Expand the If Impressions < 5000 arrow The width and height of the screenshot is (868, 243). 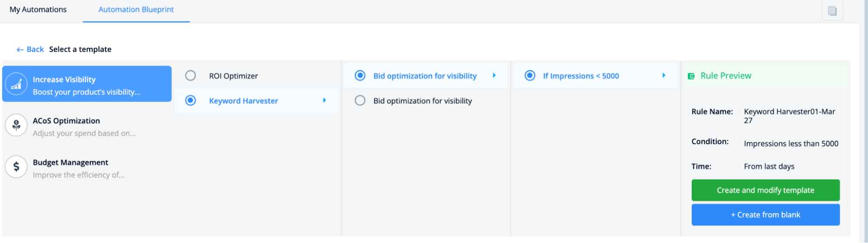pyautogui.click(x=663, y=76)
